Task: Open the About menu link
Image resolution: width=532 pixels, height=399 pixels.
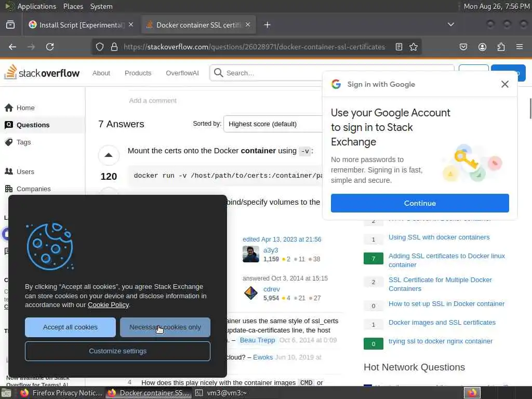Action: (101, 73)
